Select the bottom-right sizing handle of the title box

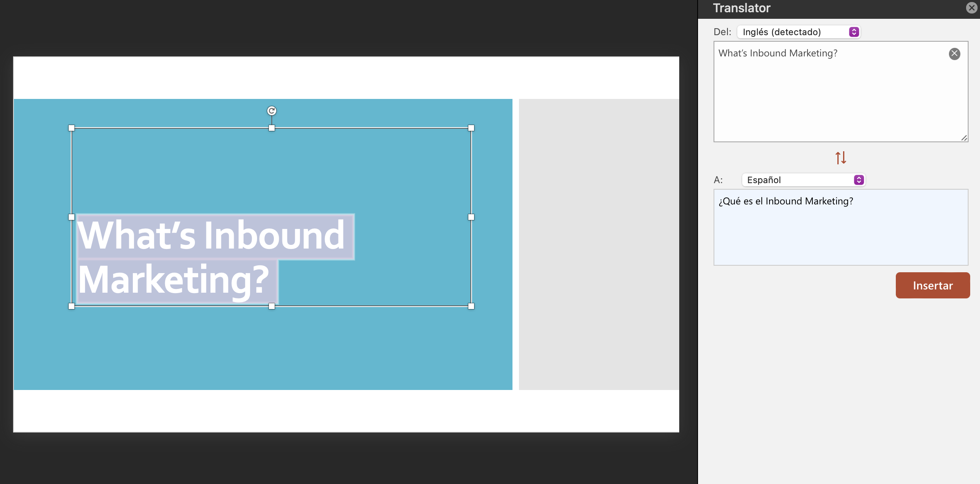[x=471, y=306]
